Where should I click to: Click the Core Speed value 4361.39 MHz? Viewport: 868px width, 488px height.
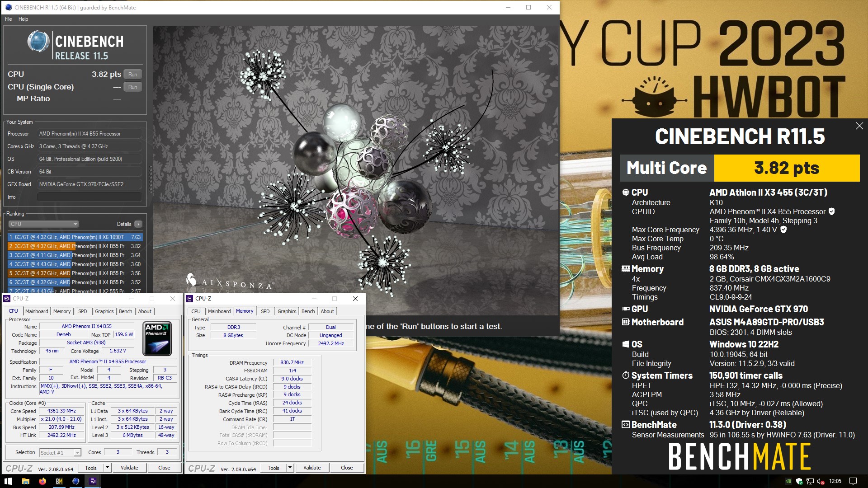[x=61, y=411]
